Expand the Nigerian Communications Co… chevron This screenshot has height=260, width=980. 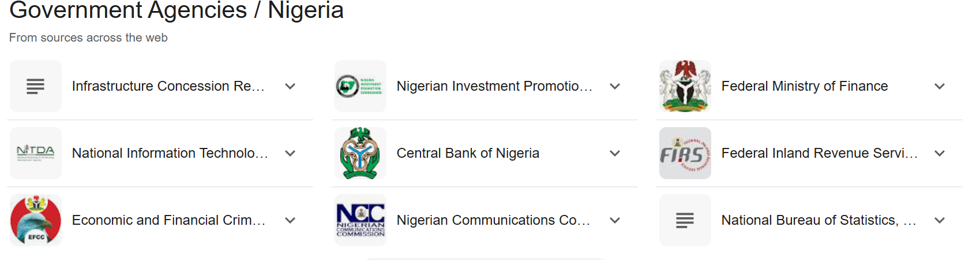tap(615, 220)
